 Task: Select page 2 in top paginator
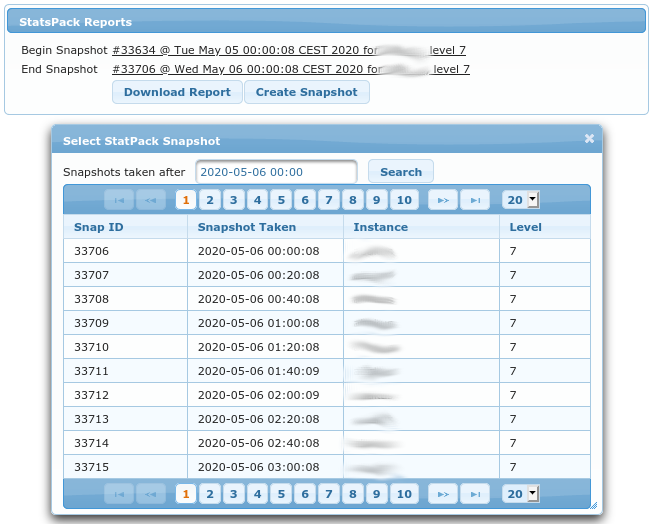point(210,200)
